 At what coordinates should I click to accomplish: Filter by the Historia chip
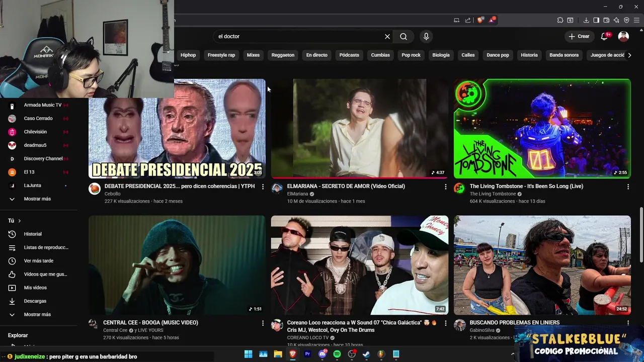pyautogui.click(x=529, y=55)
